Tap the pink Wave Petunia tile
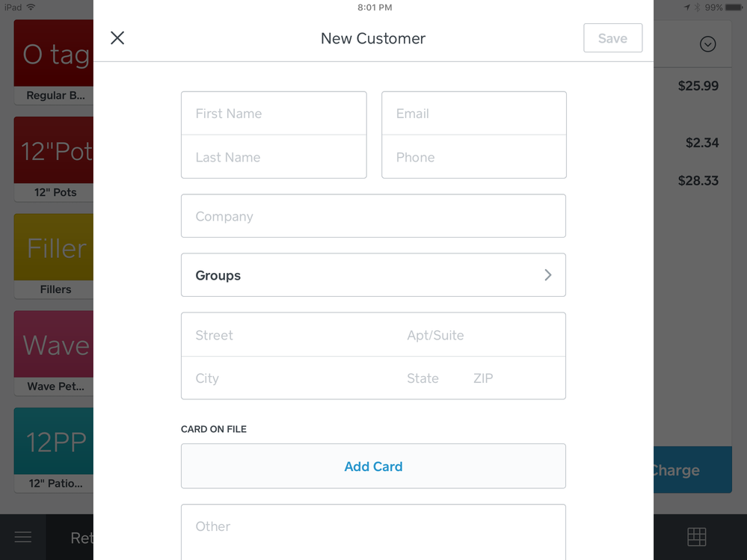747x560 pixels. (54, 352)
